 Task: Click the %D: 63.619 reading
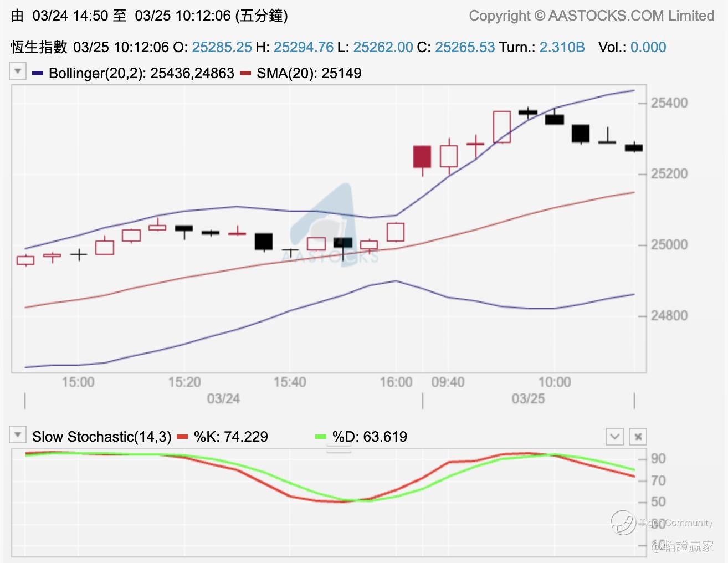(x=370, y=437)
